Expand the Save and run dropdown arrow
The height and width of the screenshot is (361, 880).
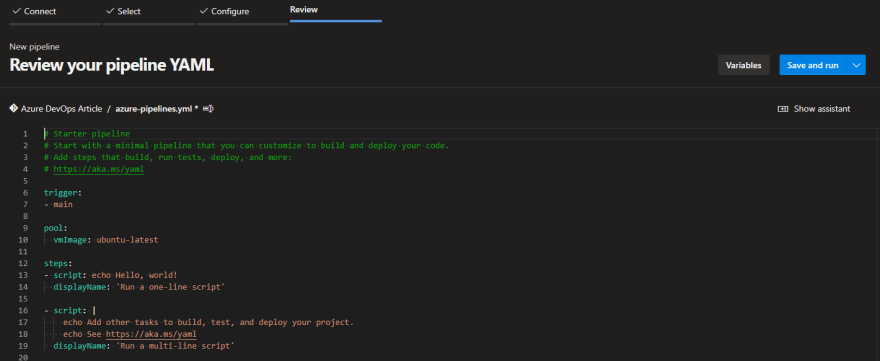point(856,65)
